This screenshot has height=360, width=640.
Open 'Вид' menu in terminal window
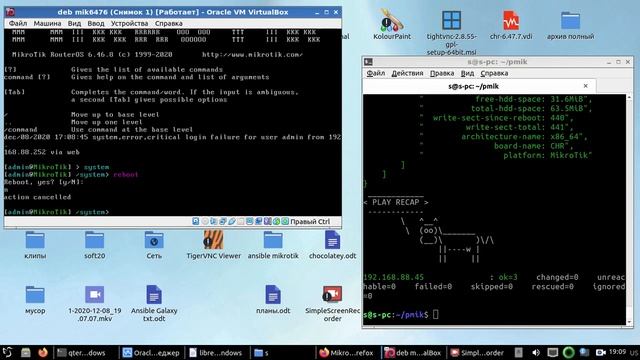click(x=467, y=73)
